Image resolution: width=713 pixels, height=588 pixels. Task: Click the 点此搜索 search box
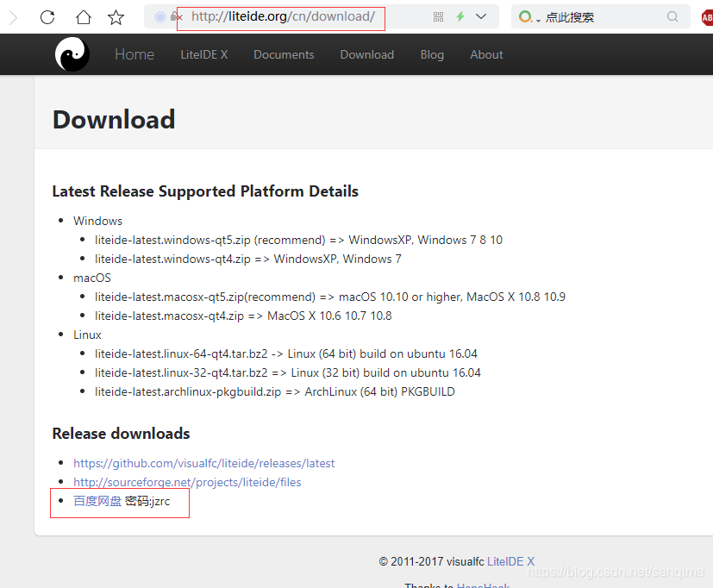[600, 17]
